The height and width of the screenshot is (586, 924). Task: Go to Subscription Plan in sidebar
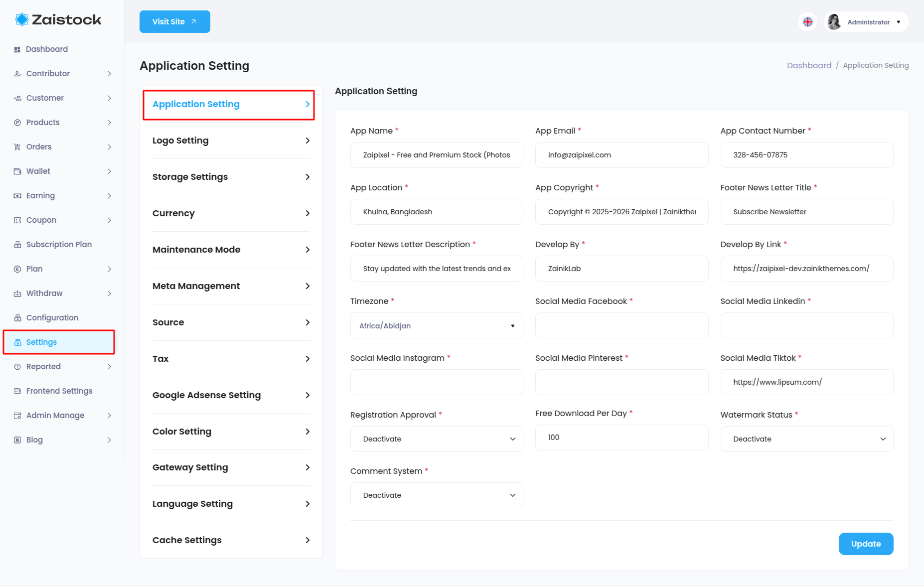point(59,245)
